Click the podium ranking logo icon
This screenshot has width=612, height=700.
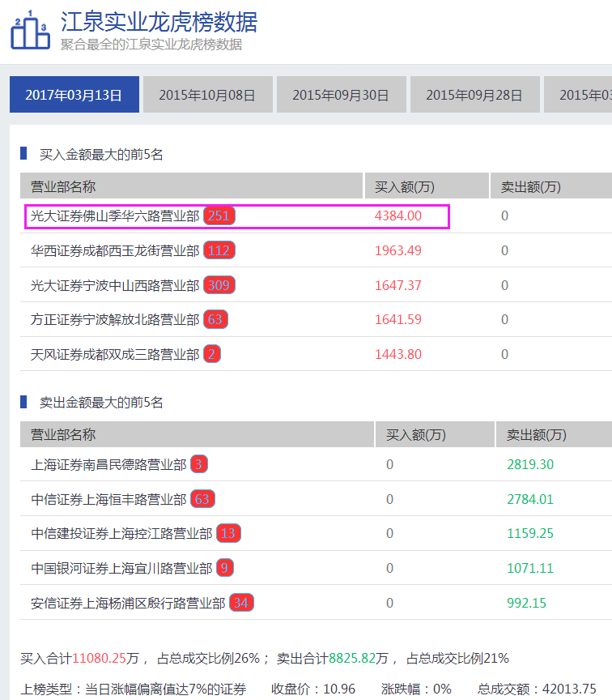pyautogui.click(x=29, y=31)
